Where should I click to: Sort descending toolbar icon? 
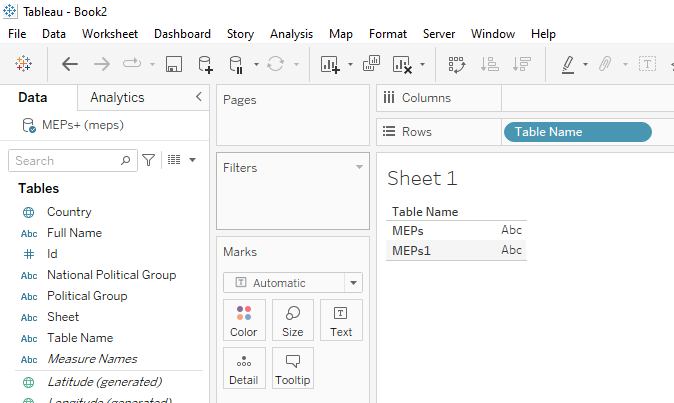(x=522, y=64)
